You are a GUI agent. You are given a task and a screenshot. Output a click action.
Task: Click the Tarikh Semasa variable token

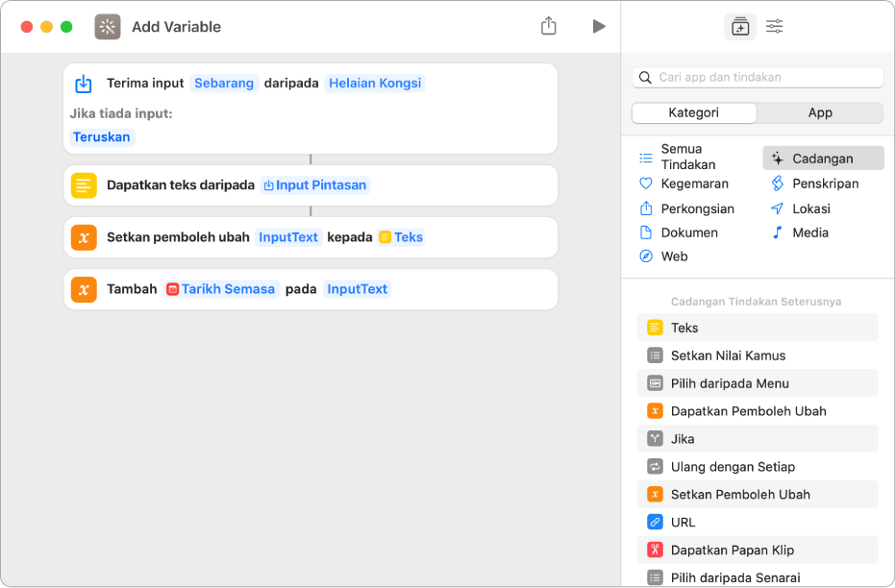tap(222, 289)
